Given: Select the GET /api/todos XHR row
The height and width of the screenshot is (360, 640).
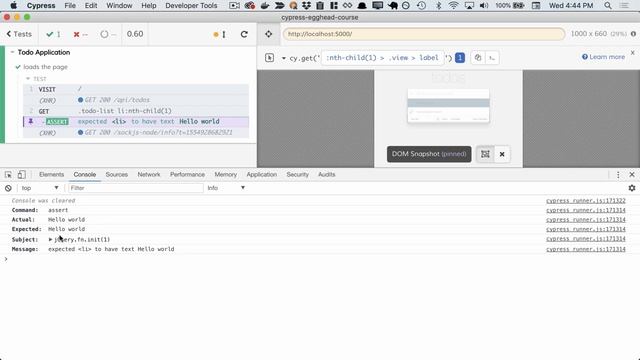Looking at the screenshot, I should 136,100.
